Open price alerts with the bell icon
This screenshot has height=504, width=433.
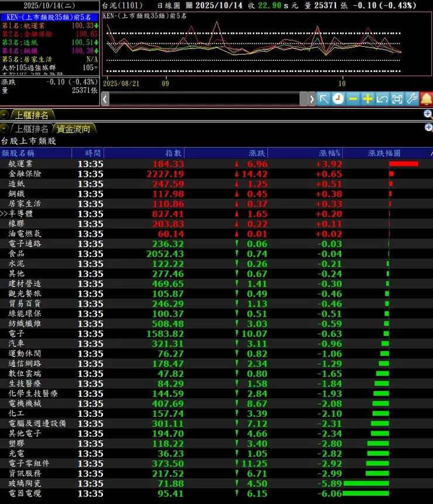tap(426, 99)
